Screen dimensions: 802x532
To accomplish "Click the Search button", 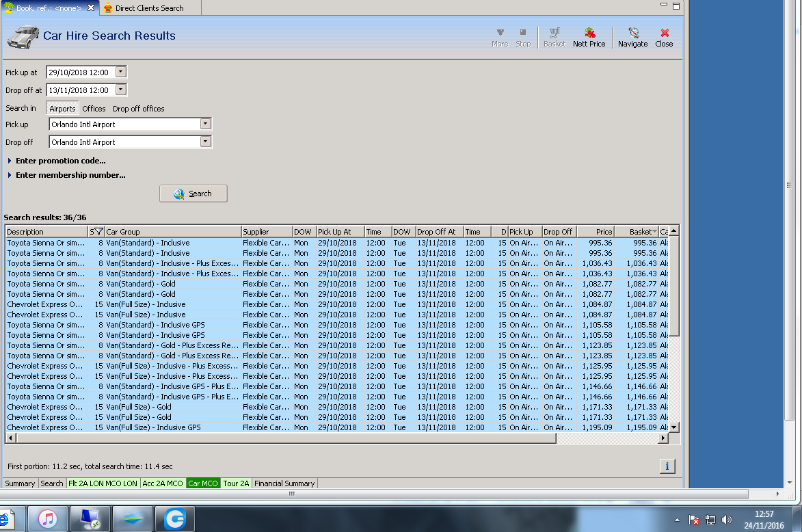I will pyautogui.click(x=193, y=194).
